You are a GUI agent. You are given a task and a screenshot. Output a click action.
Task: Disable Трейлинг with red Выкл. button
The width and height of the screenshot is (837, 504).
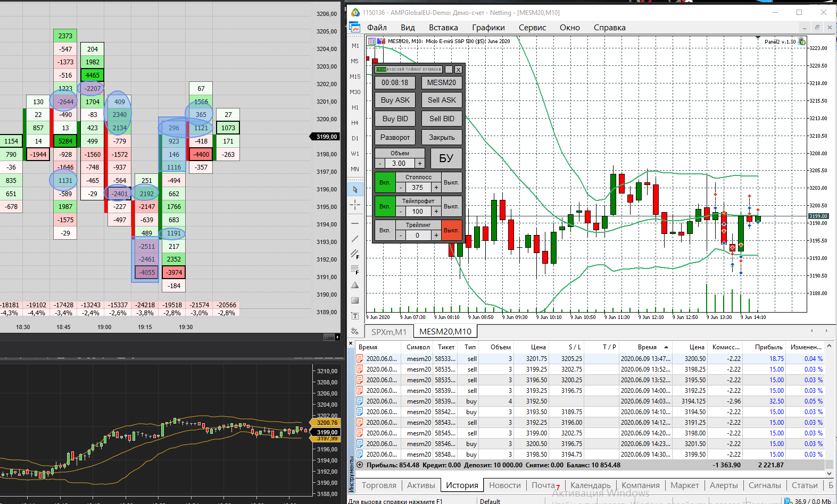coord(451,230)
